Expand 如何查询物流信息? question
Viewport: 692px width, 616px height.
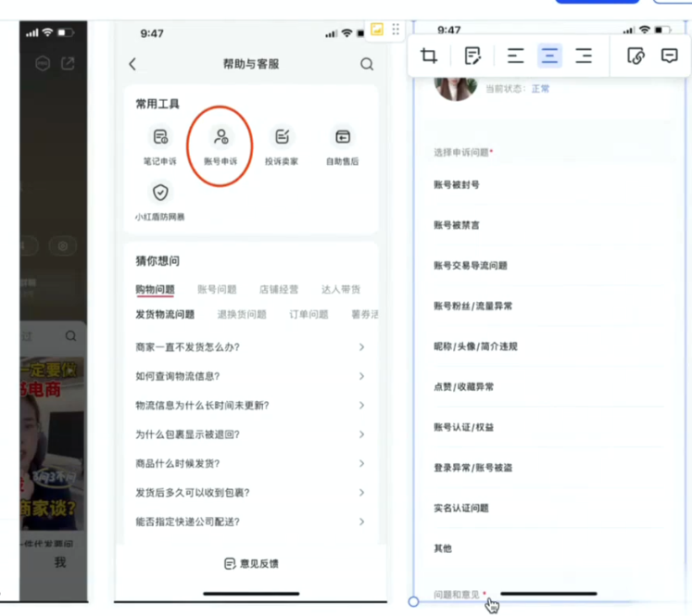tap(250, 376)
